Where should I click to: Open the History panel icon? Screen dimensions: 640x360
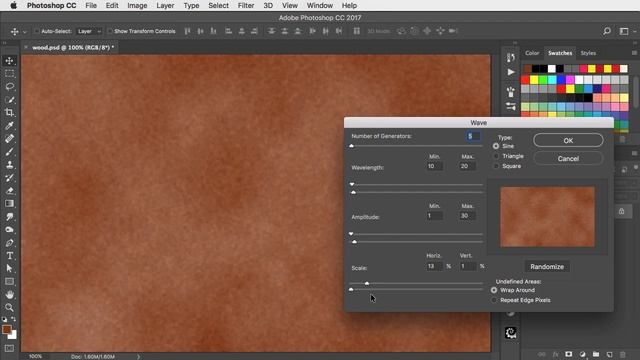tap(511, 58)
